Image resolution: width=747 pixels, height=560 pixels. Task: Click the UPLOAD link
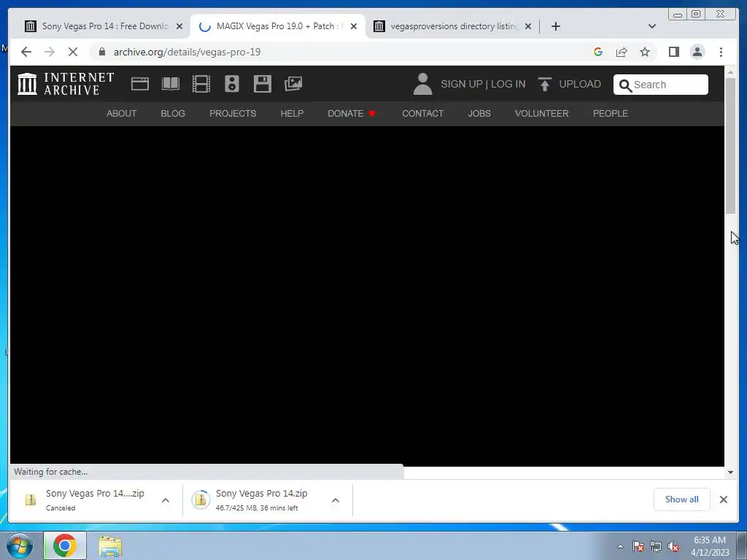click(x=580, y=84)
